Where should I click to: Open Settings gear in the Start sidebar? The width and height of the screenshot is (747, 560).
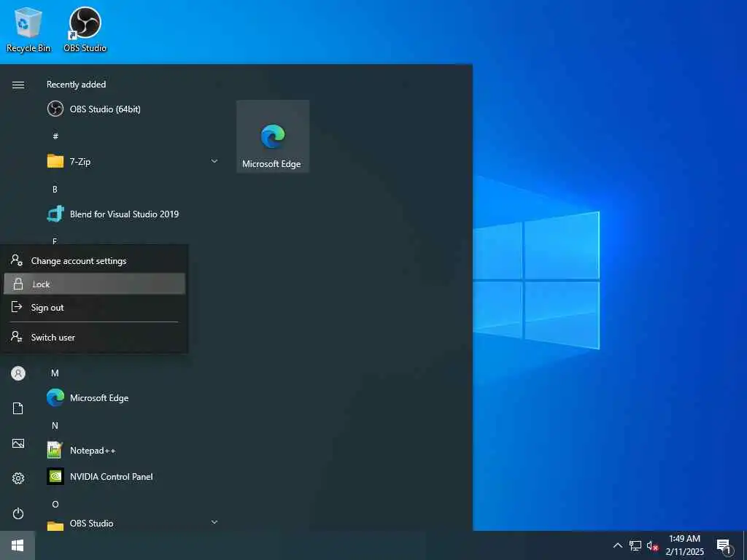pos(18,478)
